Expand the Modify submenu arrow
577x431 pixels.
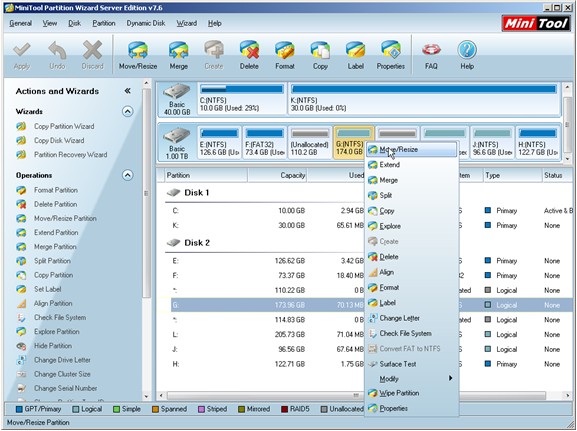click(x=450, y=378)
